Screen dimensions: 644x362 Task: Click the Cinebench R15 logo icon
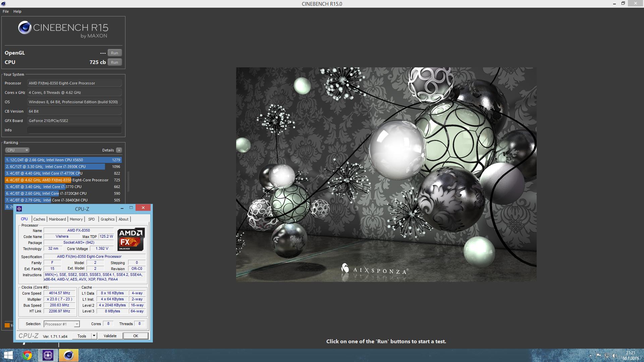(x=24, y=28)
